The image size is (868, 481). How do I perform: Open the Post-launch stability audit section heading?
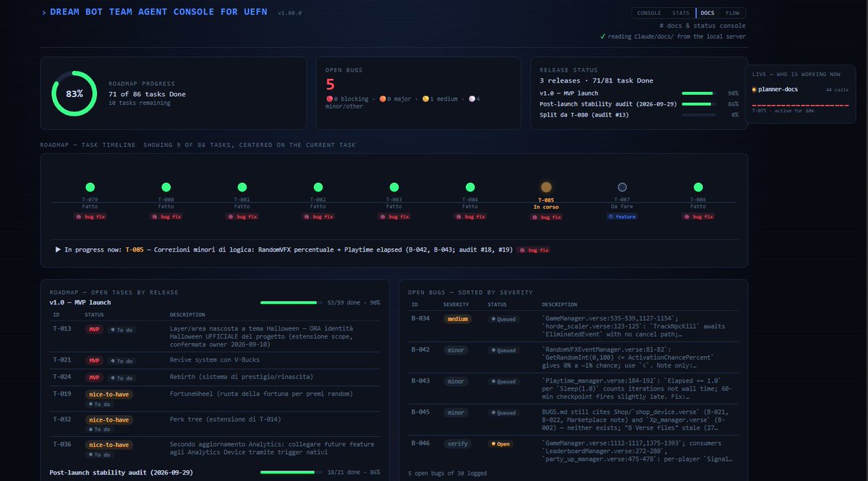pos(120,472)
